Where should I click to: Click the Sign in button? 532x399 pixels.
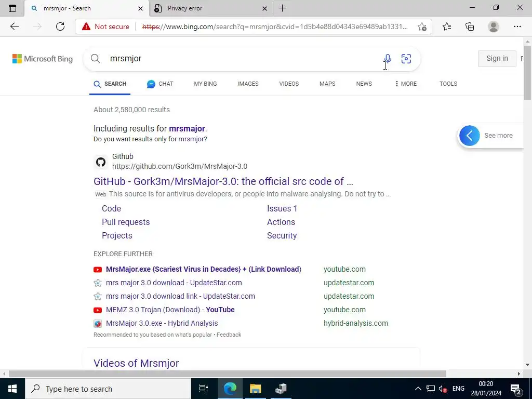[x=497, y=58]
